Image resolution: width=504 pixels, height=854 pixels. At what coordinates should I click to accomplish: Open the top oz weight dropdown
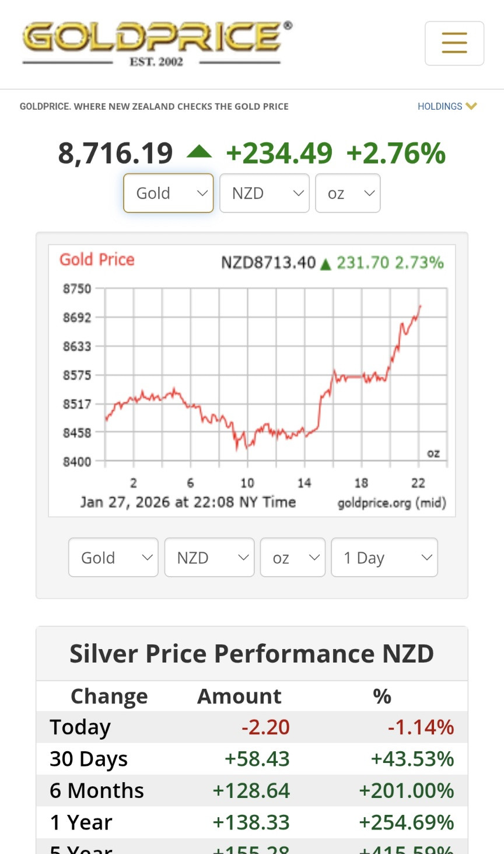(x=348, y=193)
